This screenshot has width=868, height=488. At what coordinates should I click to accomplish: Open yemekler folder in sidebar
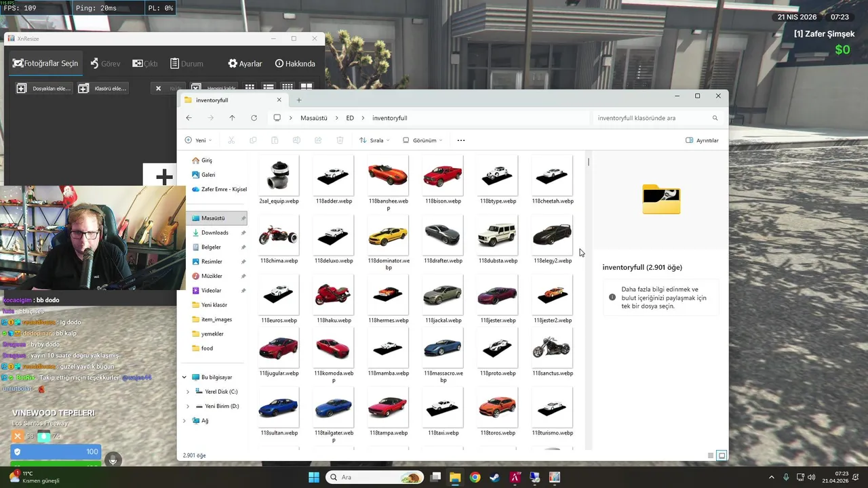[212, 334]
